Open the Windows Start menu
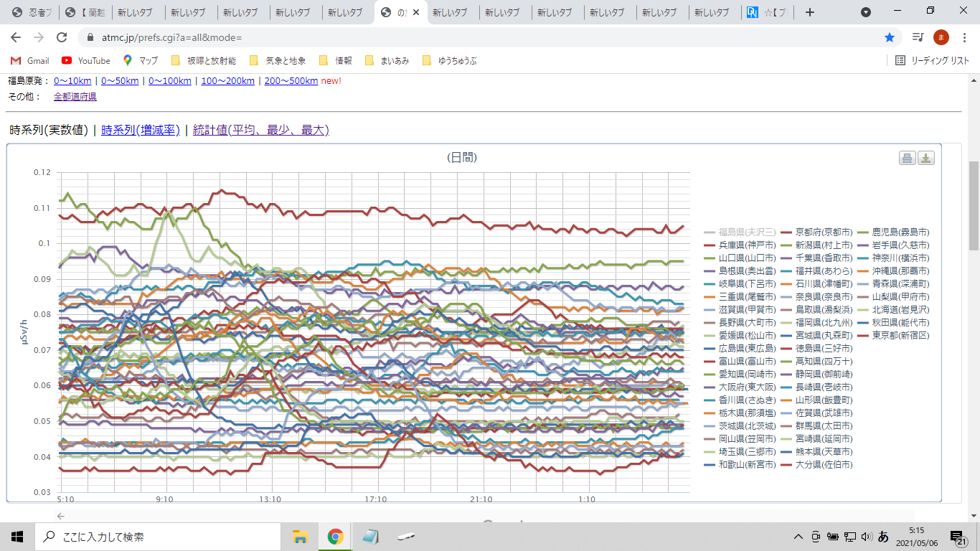 pyautogui.click(x=17, y=537)
